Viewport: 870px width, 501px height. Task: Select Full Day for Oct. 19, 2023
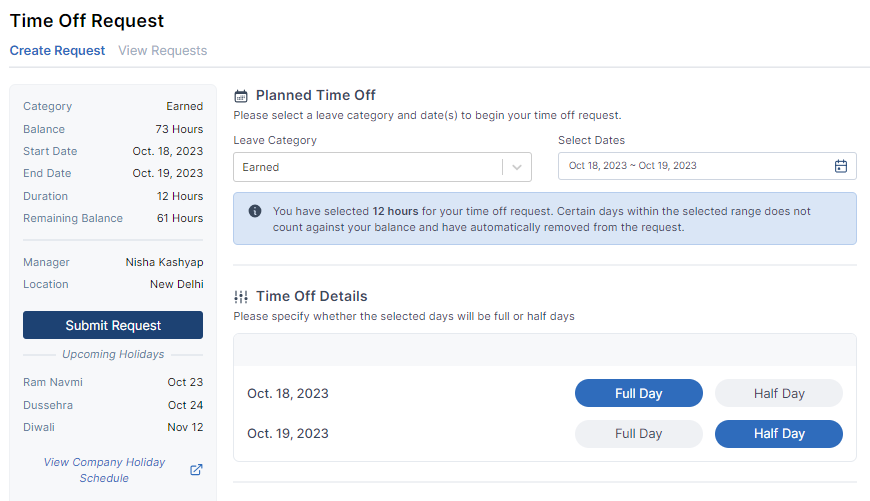[x=639, y=434]
